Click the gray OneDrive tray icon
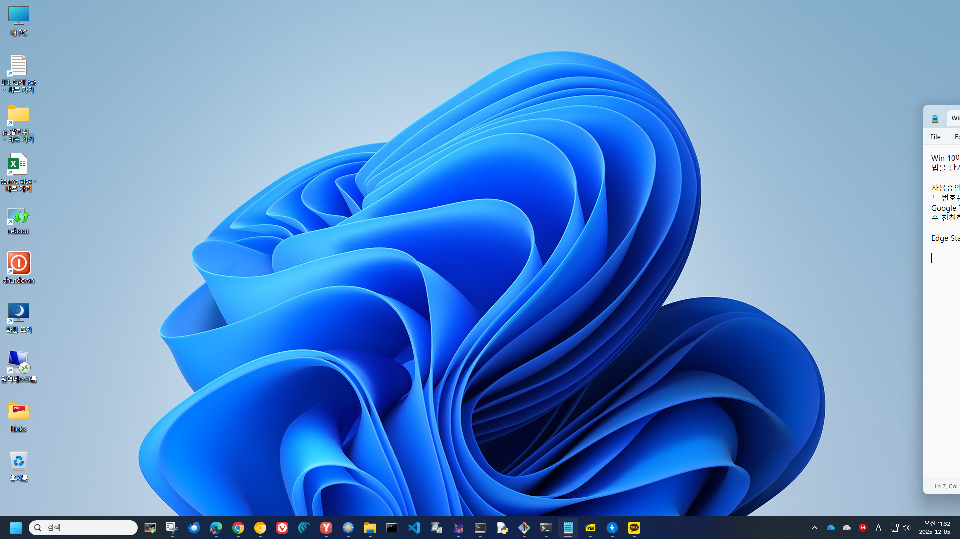 click(x=847, y=527)
